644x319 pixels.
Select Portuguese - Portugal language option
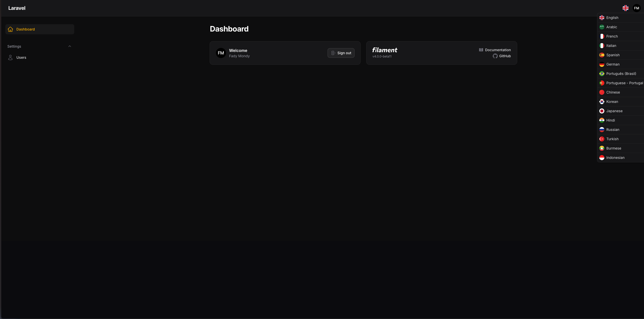tap(624, 83)
